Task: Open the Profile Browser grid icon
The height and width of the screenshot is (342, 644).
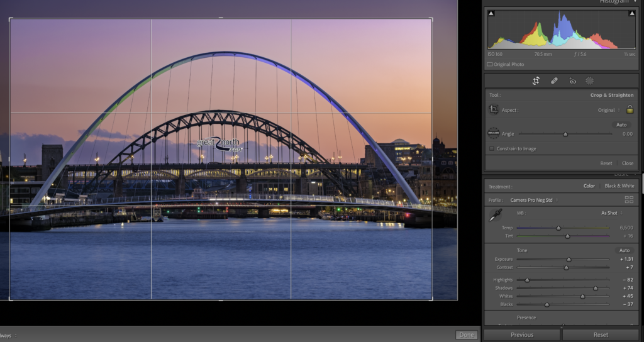Action: [x=629, y=200]
